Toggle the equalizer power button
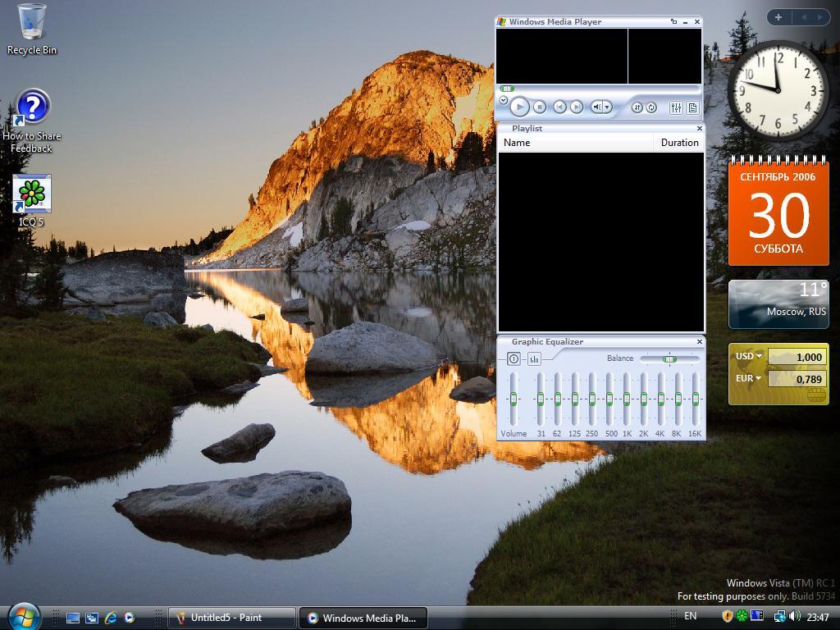The height and width of the screenshot is (630, 840). (x=514, y=359)
